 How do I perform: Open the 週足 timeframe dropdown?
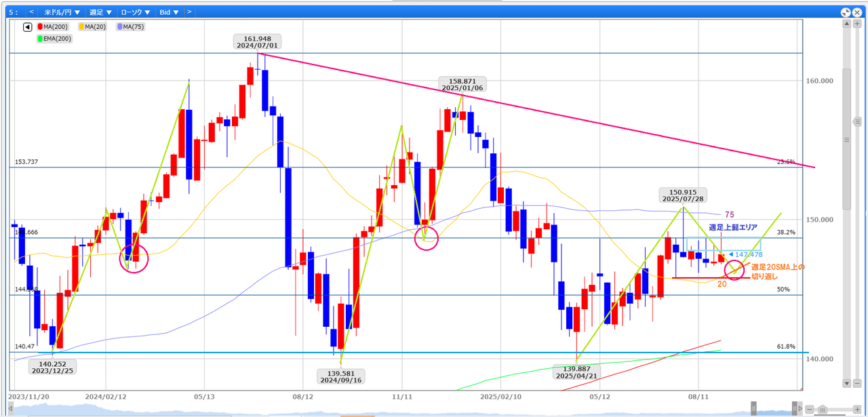pos(100,12)
